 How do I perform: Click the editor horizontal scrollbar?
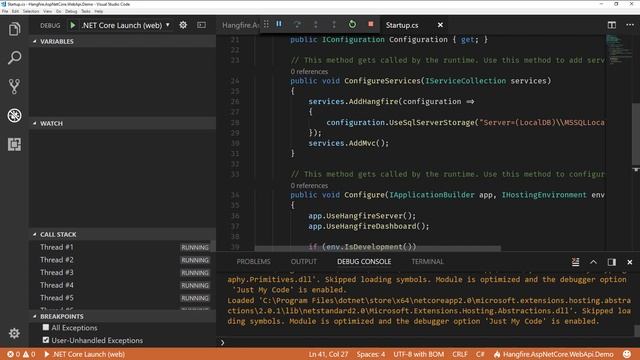(x=378, y=249)
